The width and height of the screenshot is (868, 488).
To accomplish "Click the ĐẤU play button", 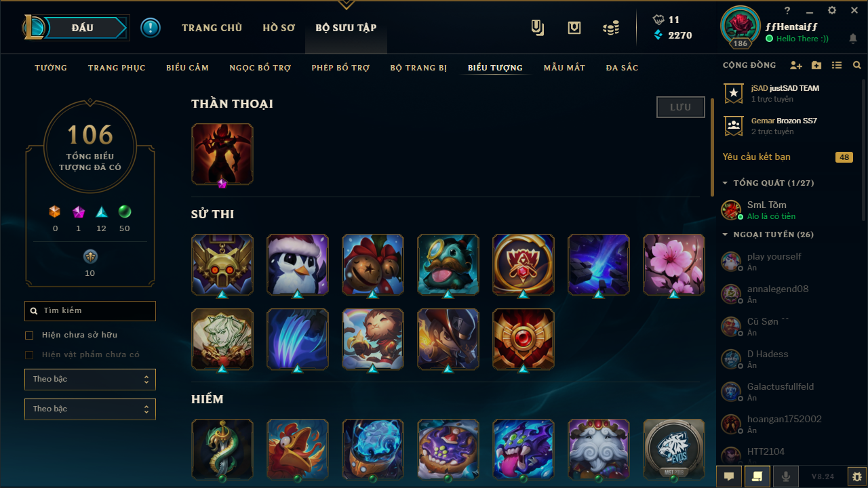I will click(x=83, y=28).
